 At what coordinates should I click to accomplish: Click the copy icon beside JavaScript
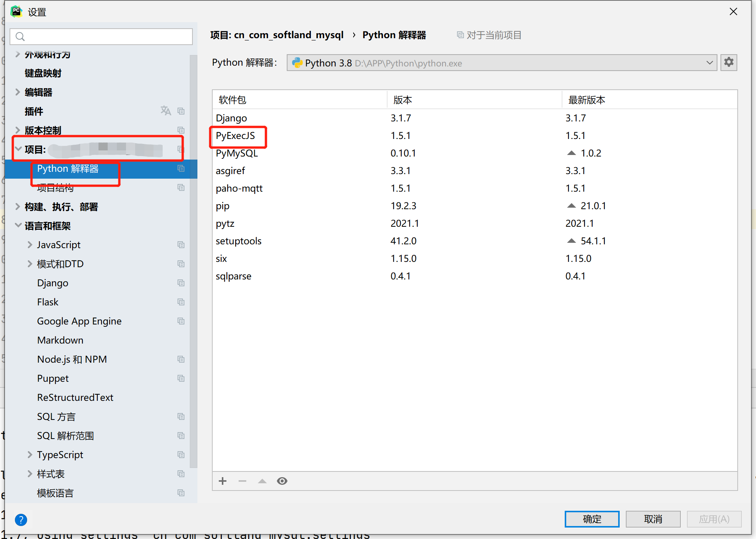181,245
